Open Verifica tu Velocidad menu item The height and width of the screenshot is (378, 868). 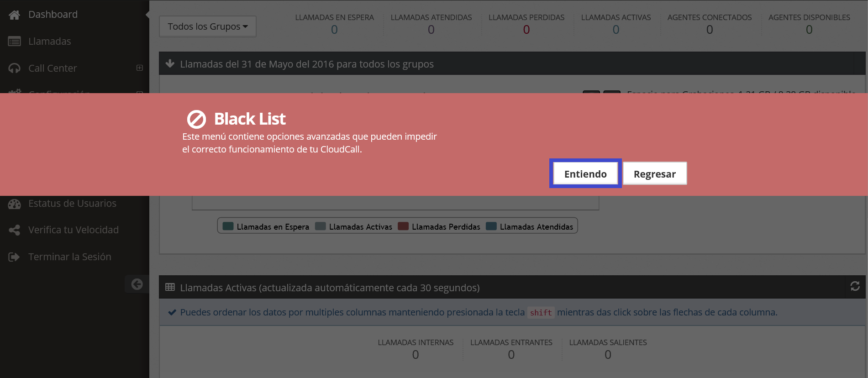click(x=74, y=230)
